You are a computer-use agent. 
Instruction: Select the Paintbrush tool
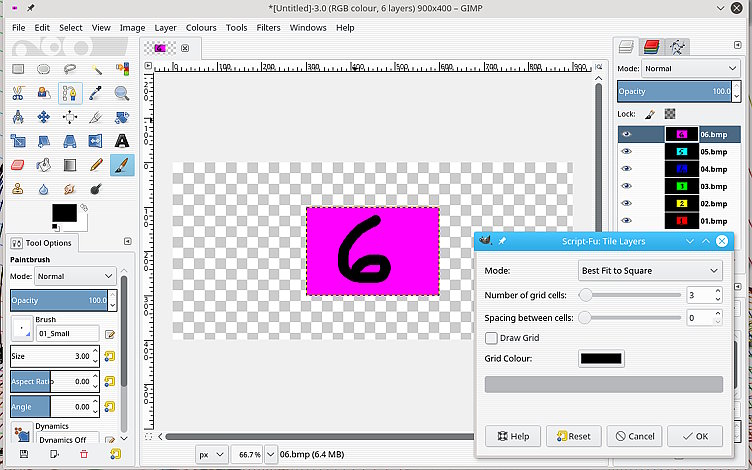click(x=122, y=165)
